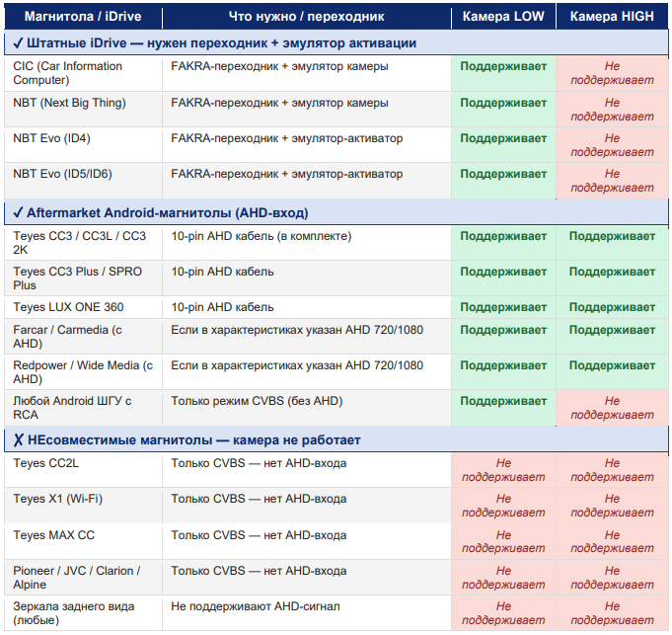The image size is (672, 635).
Task: Click 10-pin AHD кабель (в комплекте) cell
Action: point(307,243)
